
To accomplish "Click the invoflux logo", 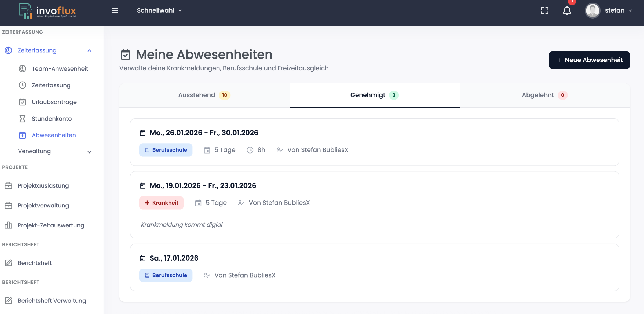I will click(x=48, y=11).
